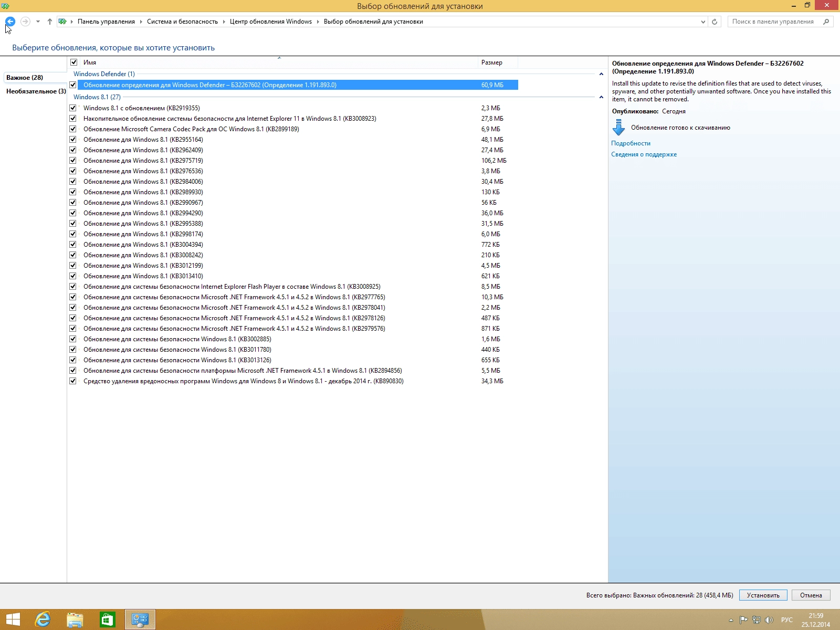Open Windows Store from taskbar

point(107,619)
